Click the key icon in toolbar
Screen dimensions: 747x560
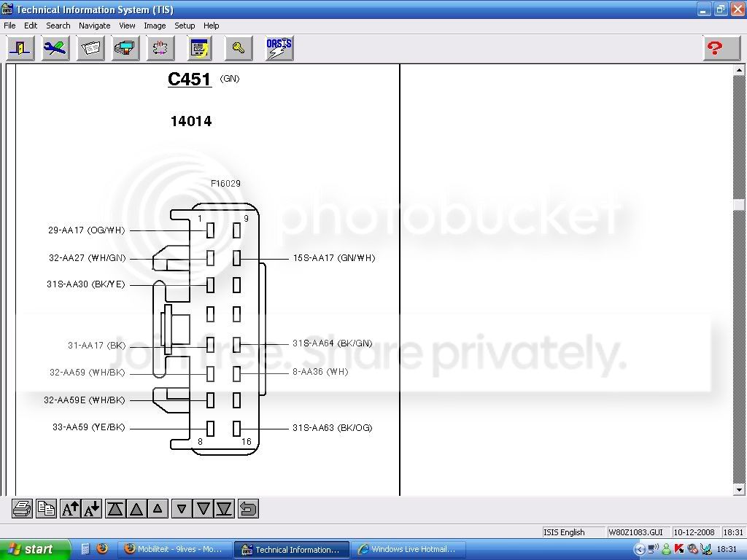click(x=239, y=48)
